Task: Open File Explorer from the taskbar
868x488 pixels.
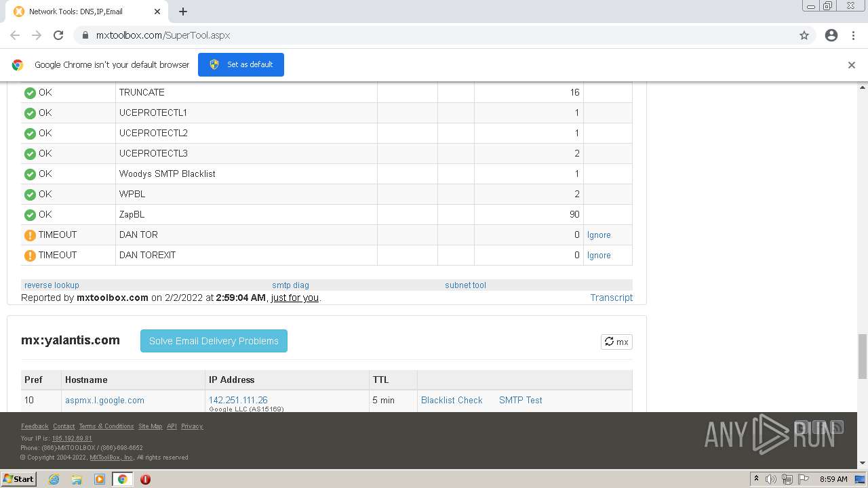Action: (77, 479)
